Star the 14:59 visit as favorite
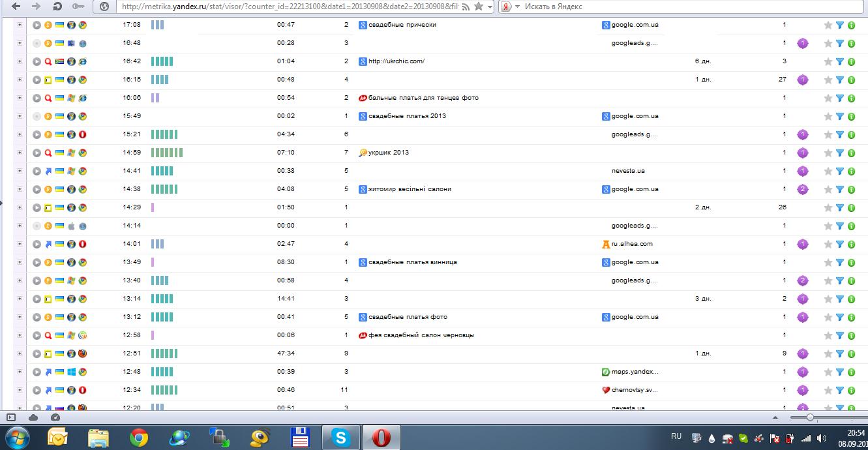Image resolution: width=868 pixels, height=450 pixels. pyautogui.click(x=828, y=153)
